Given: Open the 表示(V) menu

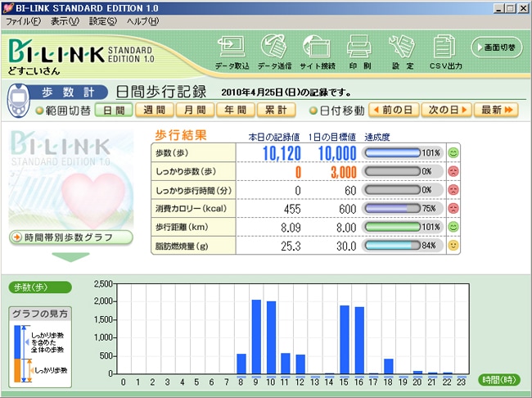Looking at the screenshot, I should click(x=65, y=21).
